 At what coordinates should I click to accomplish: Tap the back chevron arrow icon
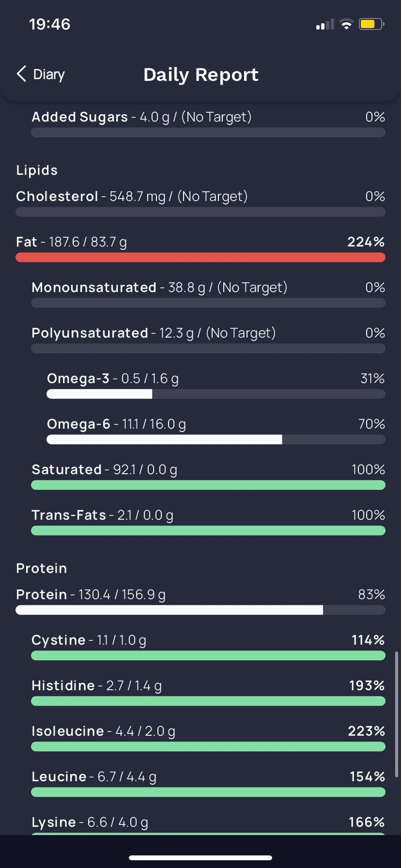click(21, 74)
